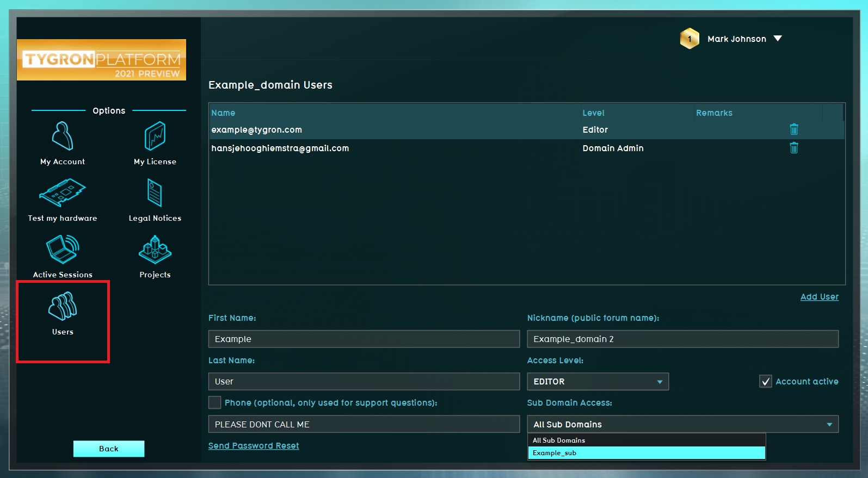
Task: Delete the hansjehooghiemstra@gmail.com user
Action: (x=794, y=148)
